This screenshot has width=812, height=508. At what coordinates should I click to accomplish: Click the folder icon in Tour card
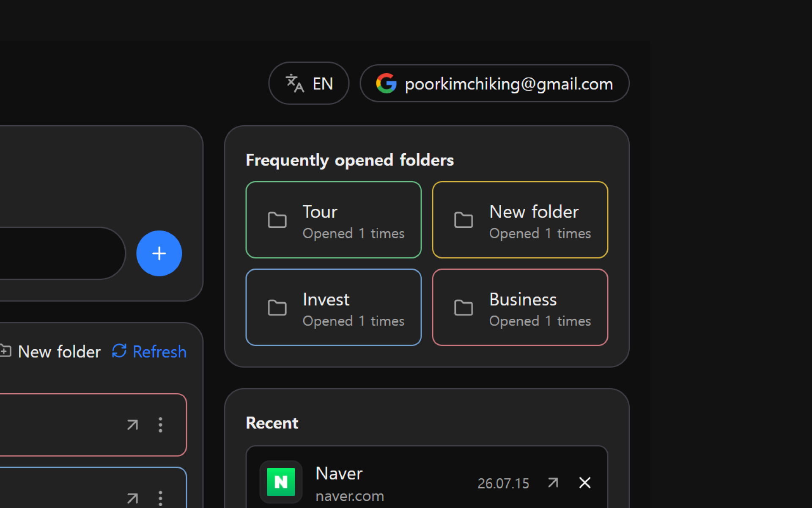tap(277, 220)
